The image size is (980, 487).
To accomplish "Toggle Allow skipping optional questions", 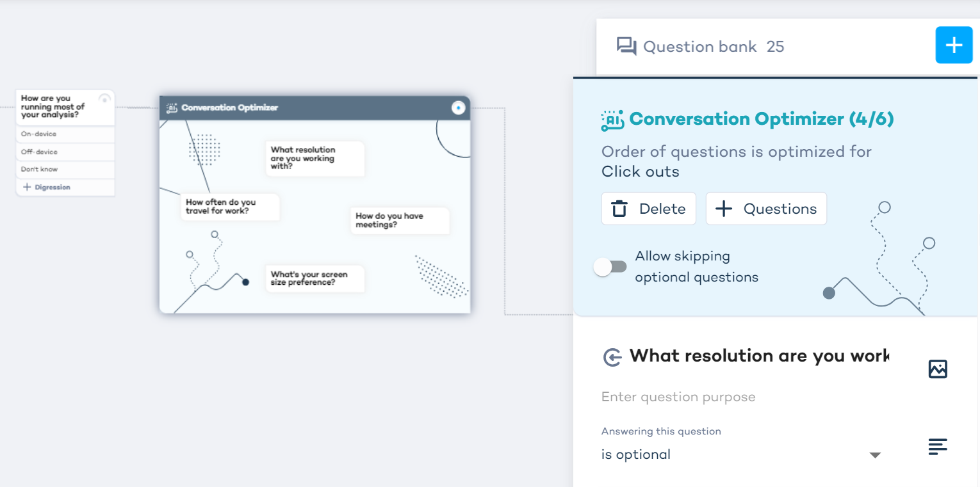I will pos(610,267).
